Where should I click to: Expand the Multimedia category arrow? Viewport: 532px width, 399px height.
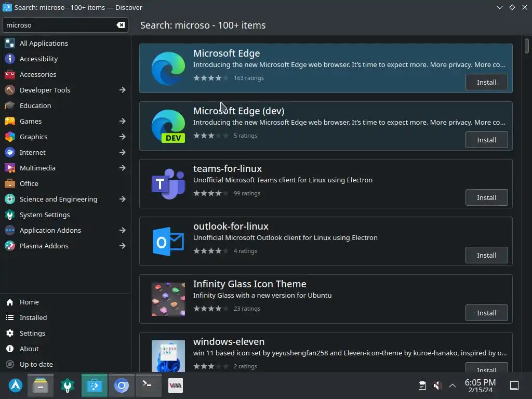123,168
